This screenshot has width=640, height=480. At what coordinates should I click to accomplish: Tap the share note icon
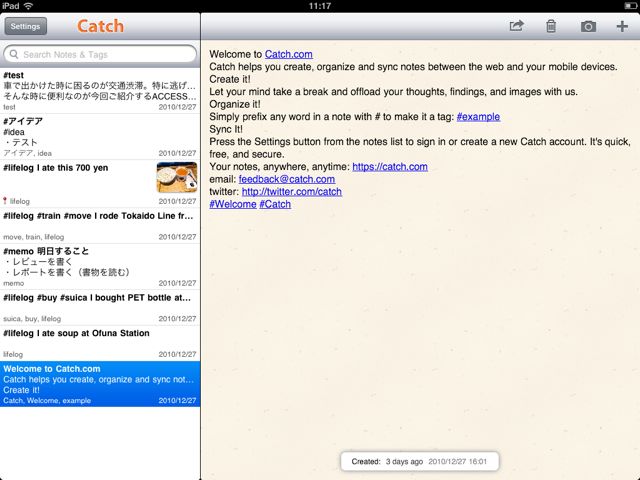516,26
